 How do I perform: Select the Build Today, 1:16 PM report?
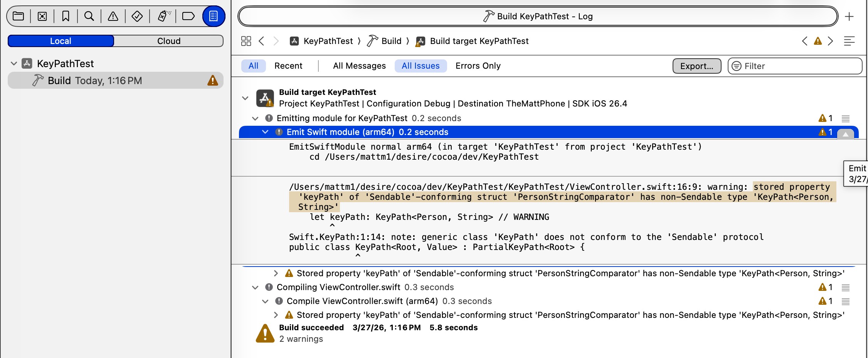116,80
